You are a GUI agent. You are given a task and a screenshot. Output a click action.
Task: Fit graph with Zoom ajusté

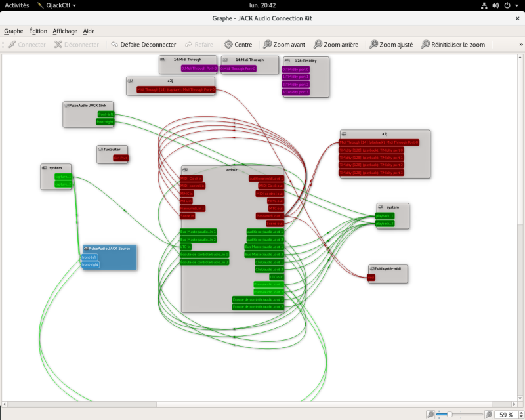(x=391, y=44)
